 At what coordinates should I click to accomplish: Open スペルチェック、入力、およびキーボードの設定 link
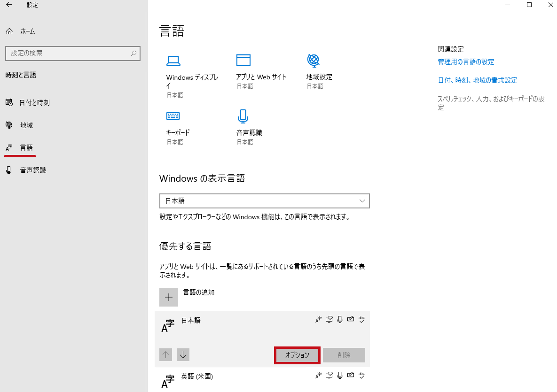491,103
